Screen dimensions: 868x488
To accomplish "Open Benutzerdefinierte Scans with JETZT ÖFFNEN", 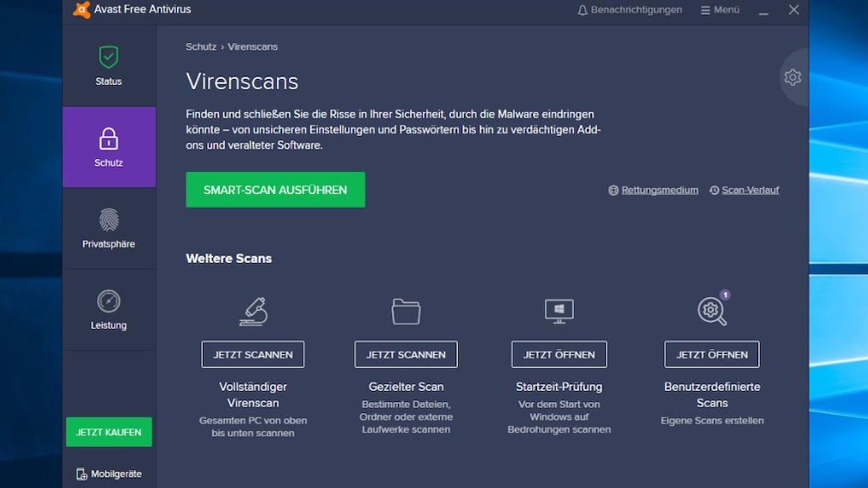I will (712, 355).
